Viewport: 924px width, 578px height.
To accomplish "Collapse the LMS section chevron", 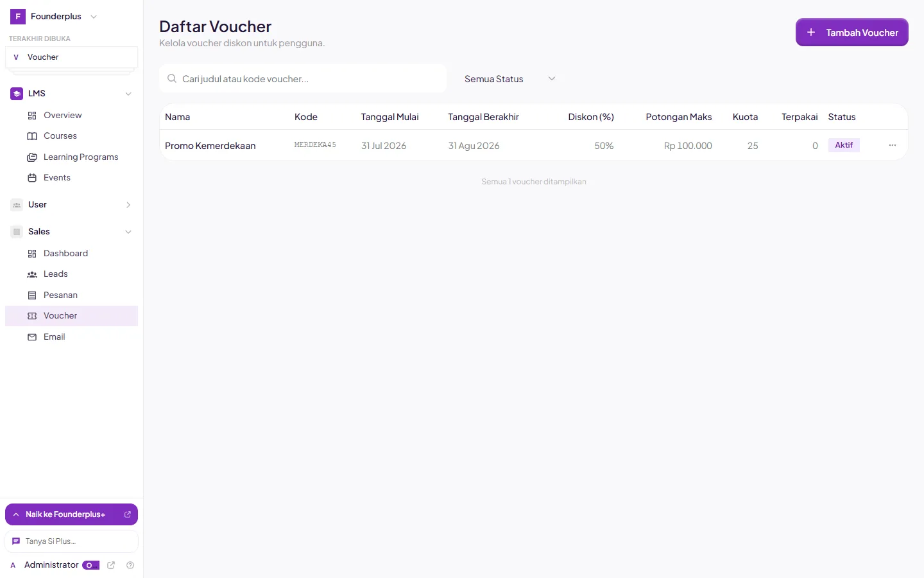I will click(x=128, y=94).
